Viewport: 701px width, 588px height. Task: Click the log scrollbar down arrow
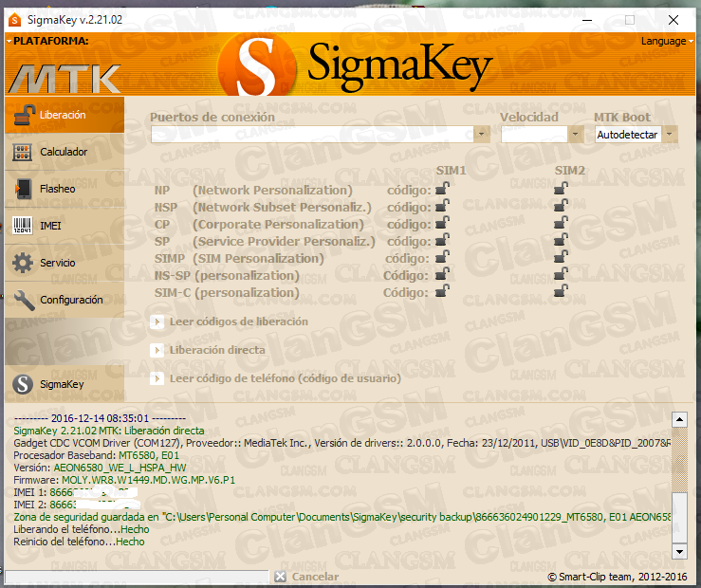pyautogui.click(x=679, y=552)
